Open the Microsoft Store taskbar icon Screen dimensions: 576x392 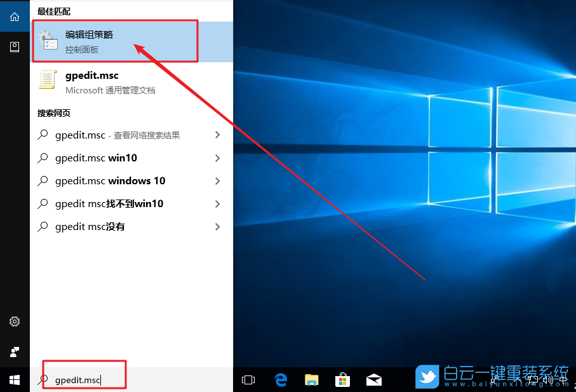pos(342,379)
